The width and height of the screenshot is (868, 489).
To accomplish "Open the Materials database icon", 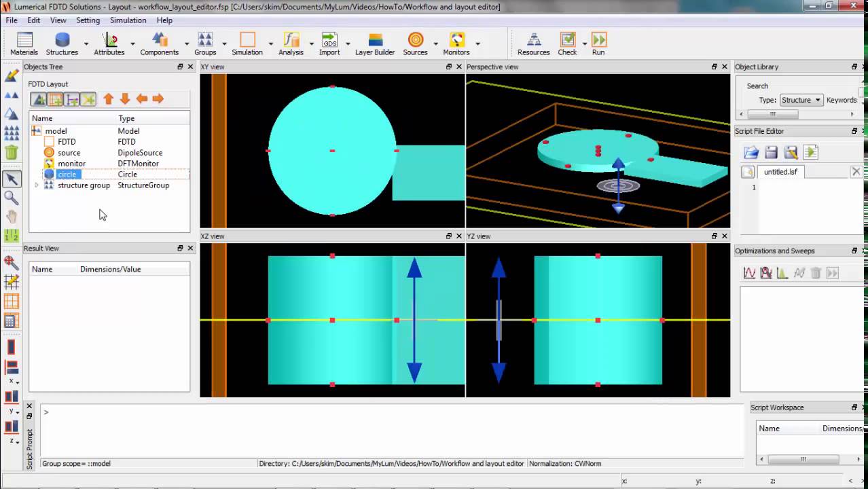I will point(24,43).
